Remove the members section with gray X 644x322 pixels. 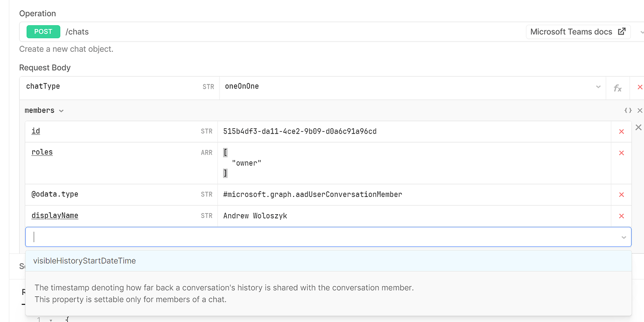640,111
